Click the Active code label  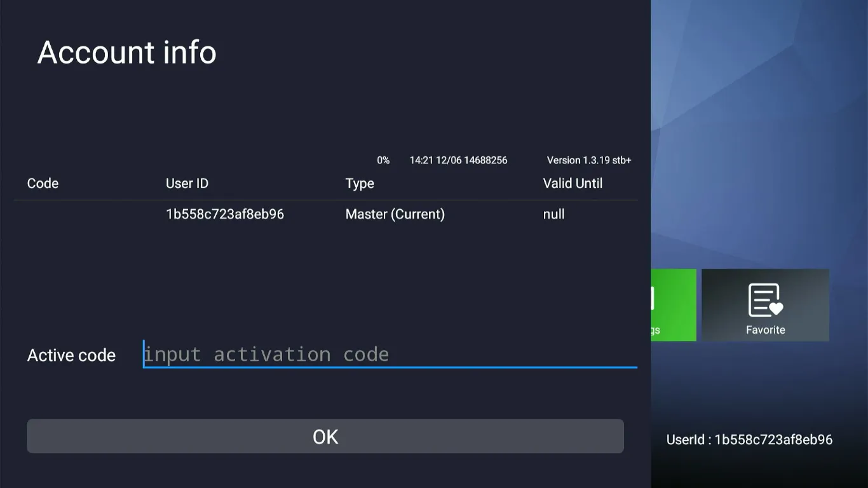coord(71,355)
